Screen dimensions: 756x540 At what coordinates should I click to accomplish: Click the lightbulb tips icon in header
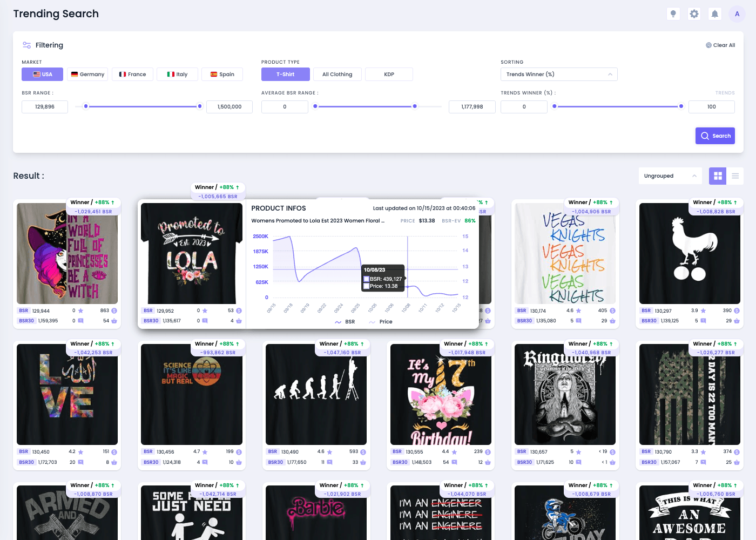coord(673,14)
